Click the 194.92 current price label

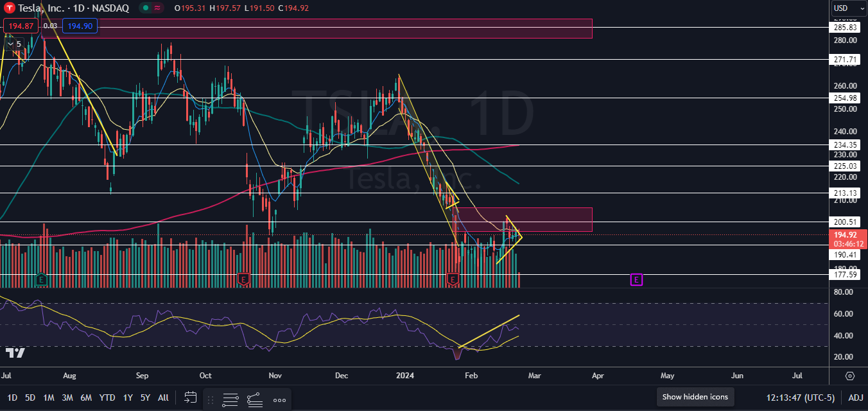click(848, 234)
